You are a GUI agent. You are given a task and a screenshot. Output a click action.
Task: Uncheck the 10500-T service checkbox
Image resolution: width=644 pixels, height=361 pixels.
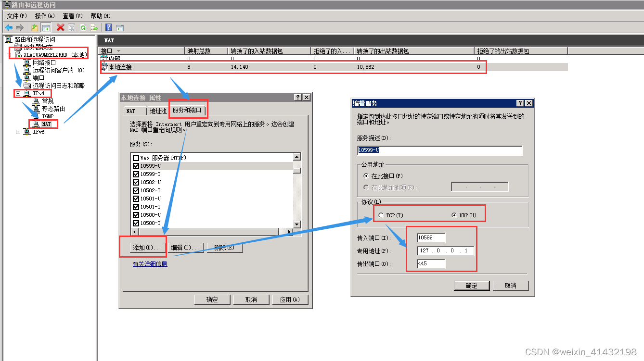tap(136, 223)
